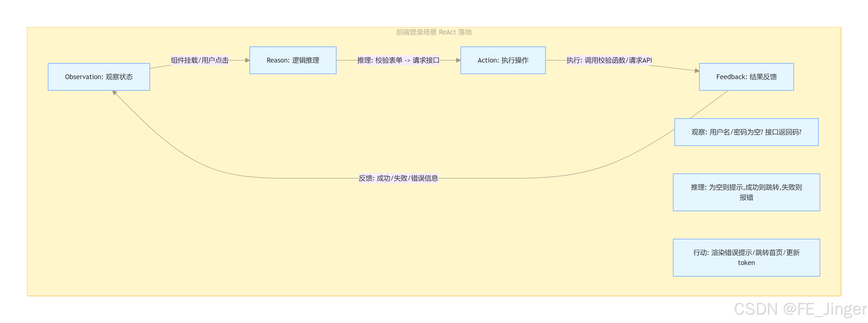
Task: Click the diagram title 前端登录场景 ReAct 落地
Action: [434, 32]
